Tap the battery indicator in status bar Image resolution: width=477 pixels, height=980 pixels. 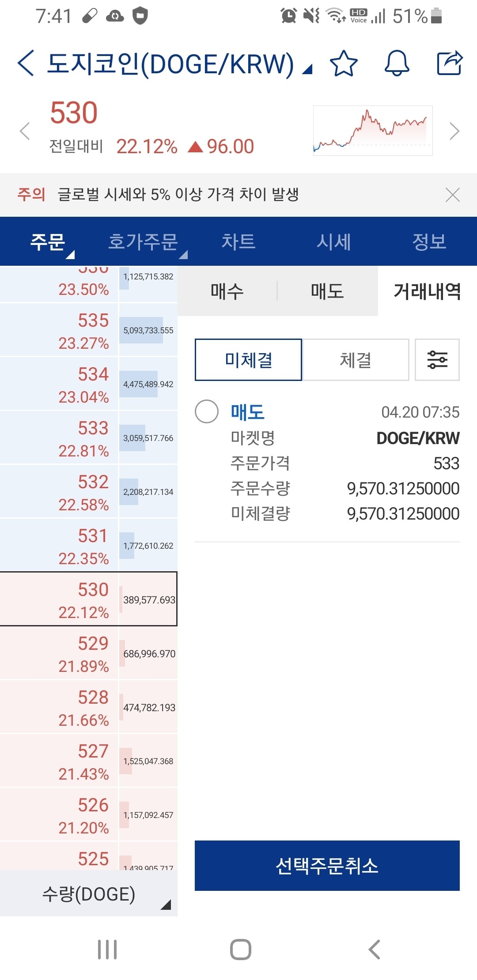[436, 16]
